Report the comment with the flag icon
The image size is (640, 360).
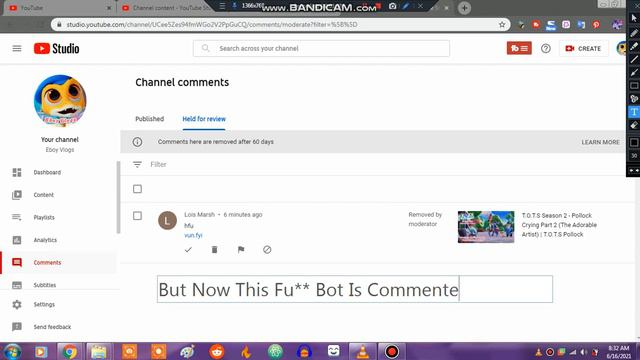click(x=241, y=249)
